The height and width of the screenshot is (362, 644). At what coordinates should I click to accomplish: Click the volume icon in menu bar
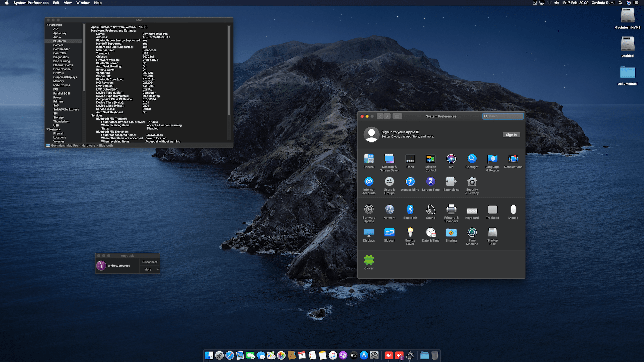point(557,3)
